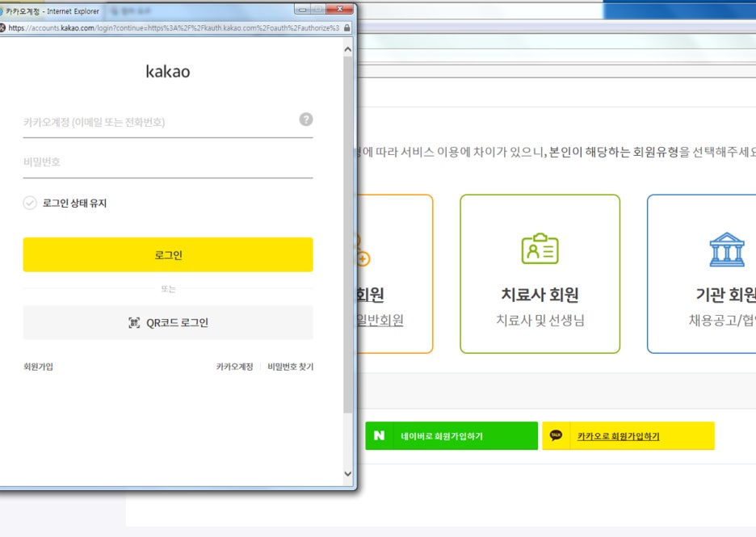Viewport: 756px width, 537px height.
Task: Click the kakao logo heading
Action: [x=168, y=72]
